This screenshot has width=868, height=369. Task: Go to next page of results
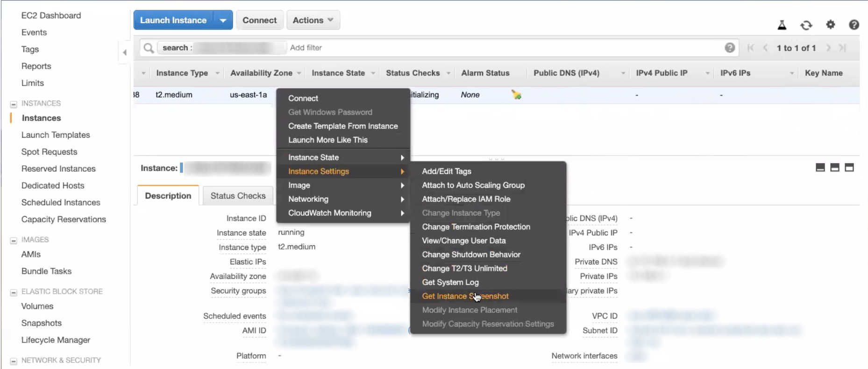828,48
